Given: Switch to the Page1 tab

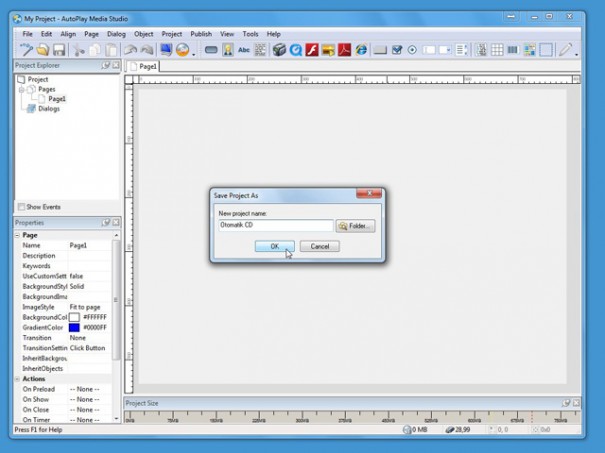Looking at the screenshot, I should click(x=143, y=66).
